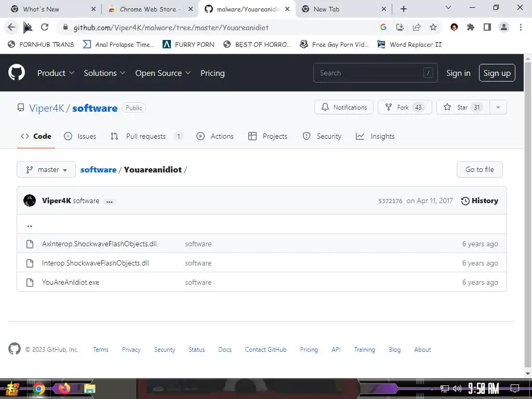Image resolution: width=532 pixels, height=399 pixels.
Task: Go to parent directory via double dots
Action: coord(30,225)
